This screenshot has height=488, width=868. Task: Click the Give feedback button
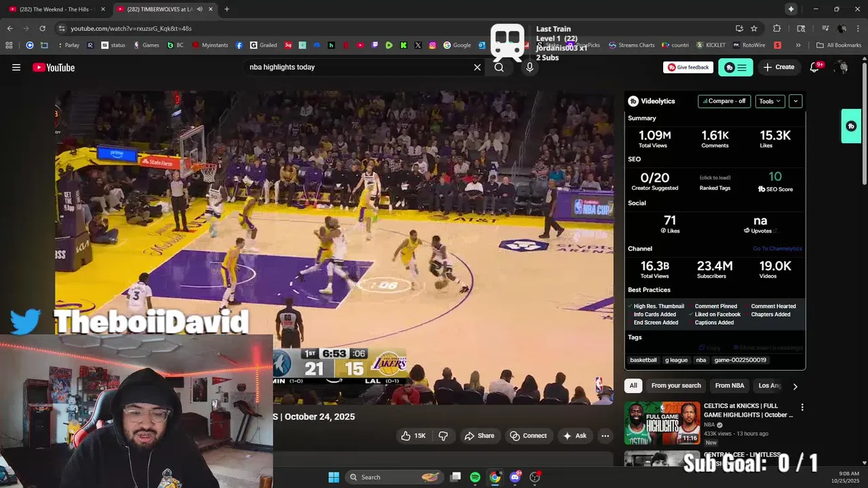coord(688,67)
